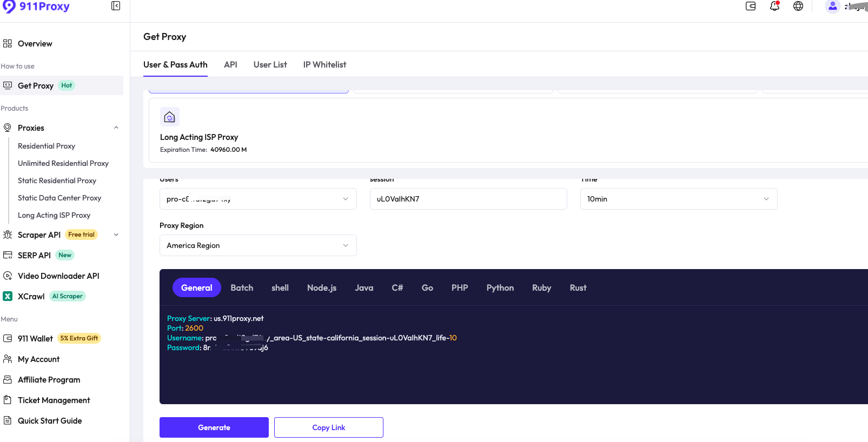
Task: Open Overview in sidebar
Action: (35, 43)
